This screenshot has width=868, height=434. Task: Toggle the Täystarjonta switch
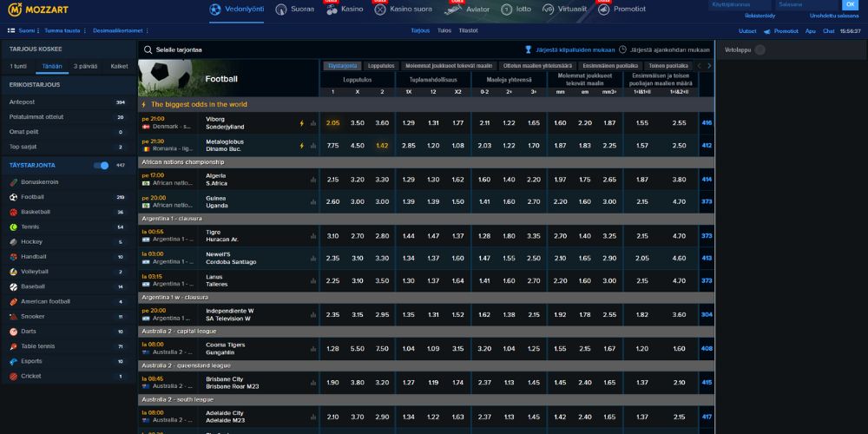point(102,166)
